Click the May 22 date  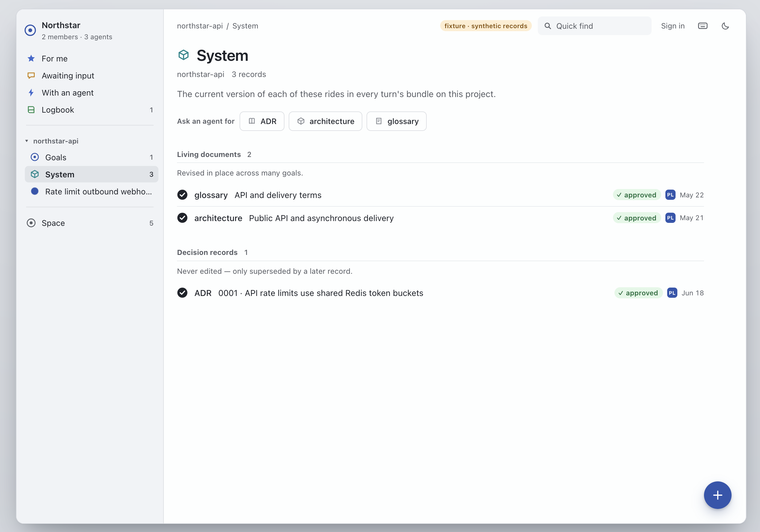(x=691, y=195)
